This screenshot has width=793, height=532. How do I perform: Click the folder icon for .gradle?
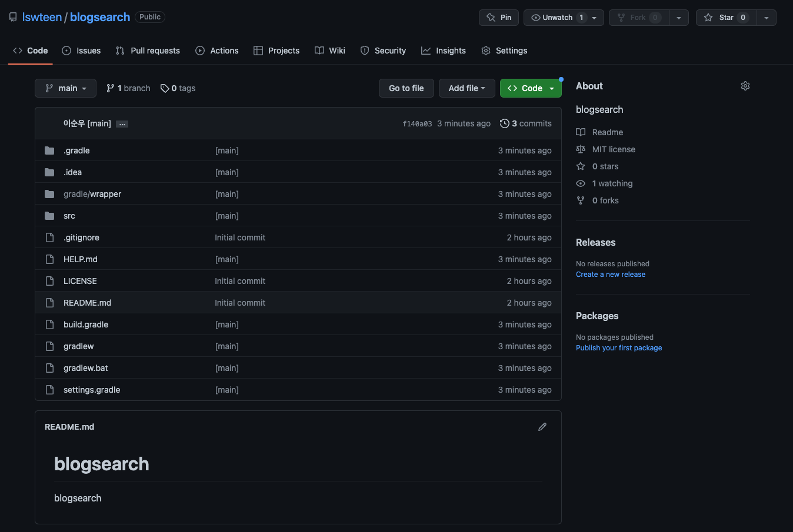(x=49, y=150)
